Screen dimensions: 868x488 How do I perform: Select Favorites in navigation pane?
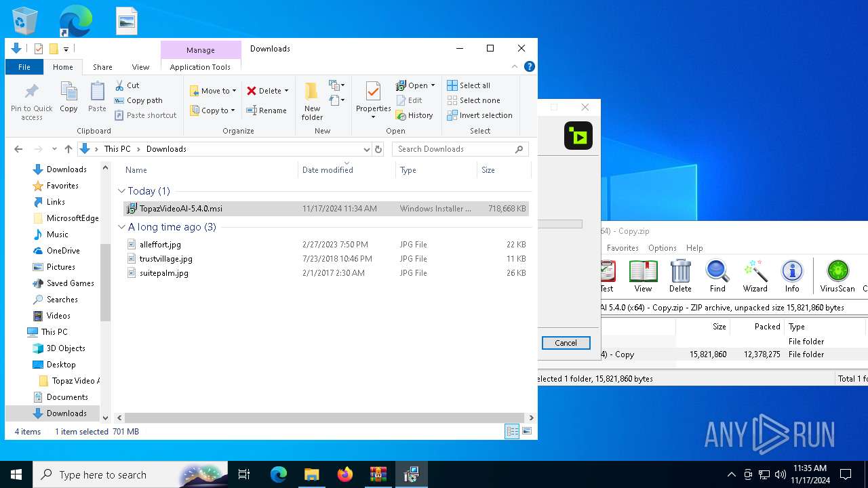(62, 186)
